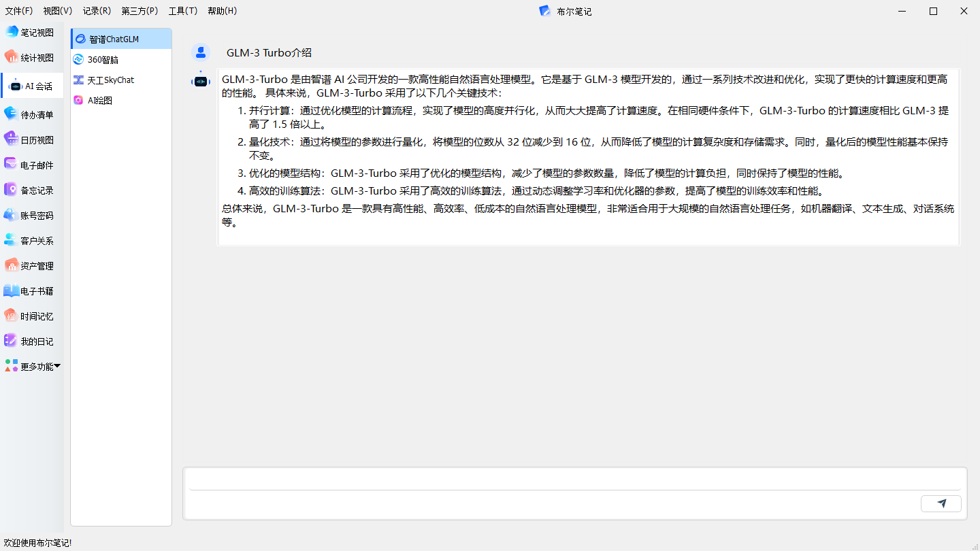Screen dimensions: 980x551
Task: Expand the 更多功能 dropdown
Action: (32, 367)
